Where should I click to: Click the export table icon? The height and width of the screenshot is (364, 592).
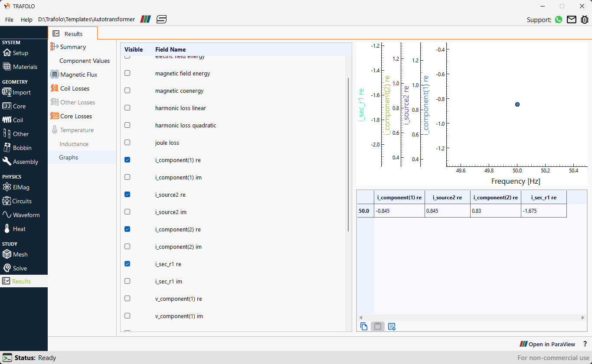pyautogui.click(x=392, y=326)
